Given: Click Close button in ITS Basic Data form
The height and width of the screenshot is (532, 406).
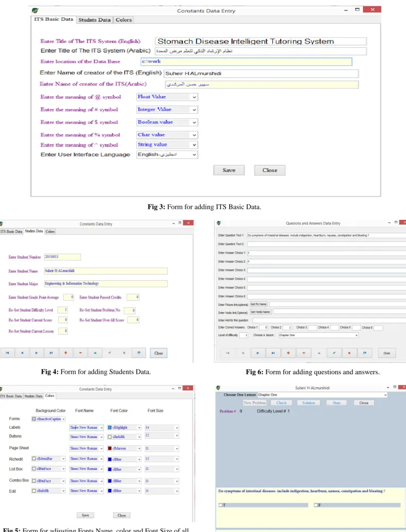Looking at the screenshot, I should pyautogui.click(x=270, y=170).
